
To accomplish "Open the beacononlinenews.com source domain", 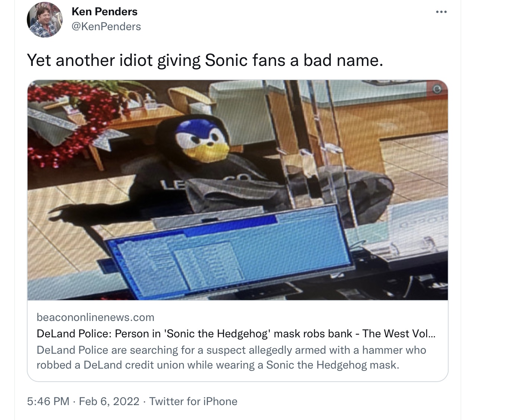I will 95,317.
